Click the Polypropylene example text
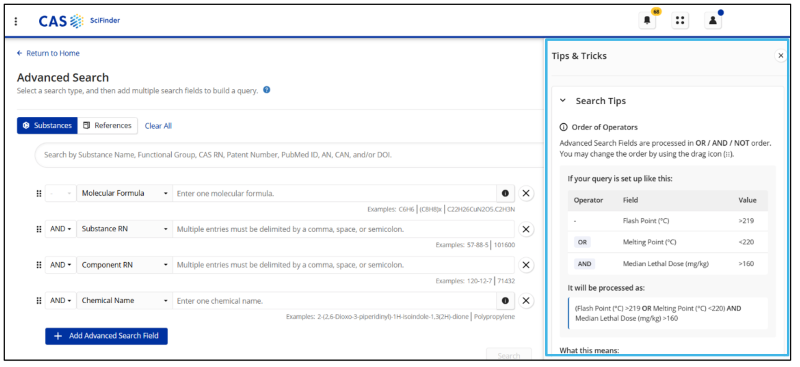Image resolution: width=800 pixels, height=367 pixels. coord(494,316)
